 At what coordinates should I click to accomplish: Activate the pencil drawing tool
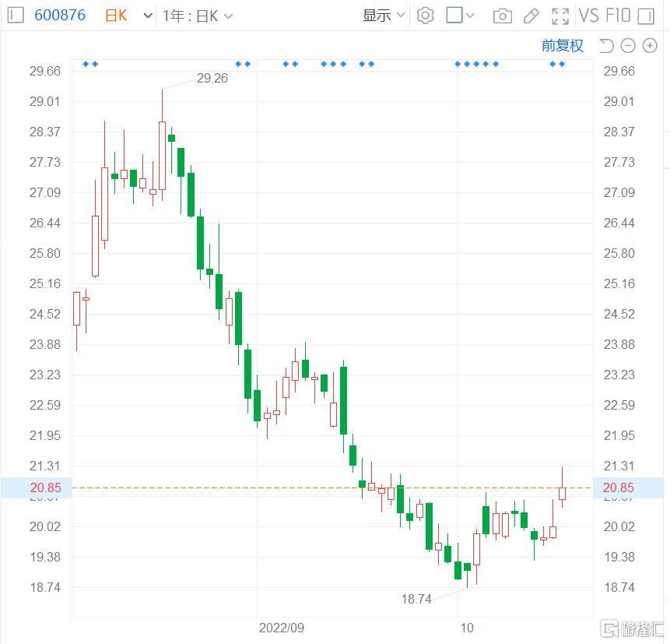click(531, 16)
